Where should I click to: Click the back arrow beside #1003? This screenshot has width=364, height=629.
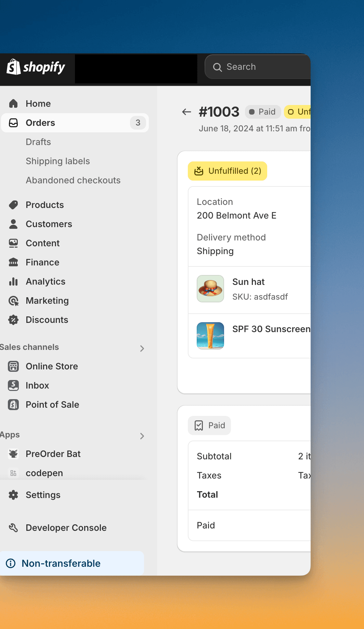[x=186, y=112]
